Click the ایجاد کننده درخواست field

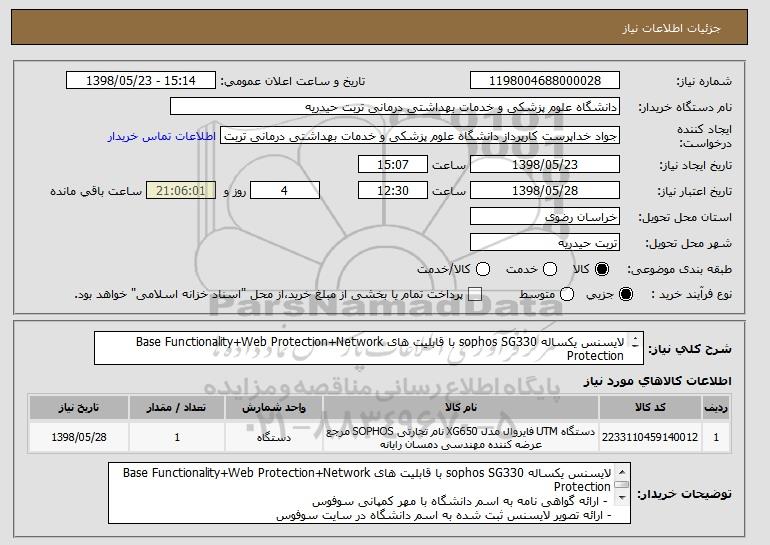point(420,136)
